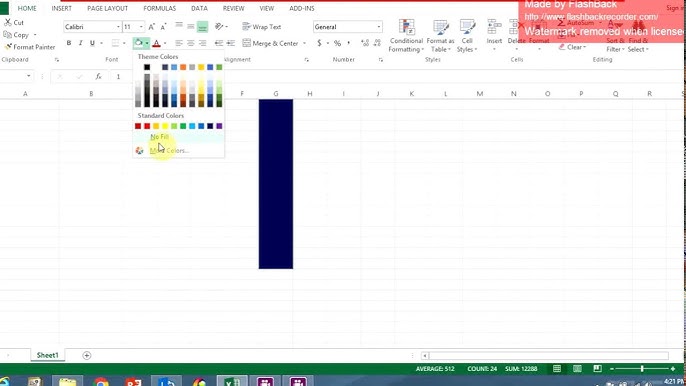This screenshot has width=686, height=386.
Task: Expand the General number format dropdown
Action: [x=379, y=27]
